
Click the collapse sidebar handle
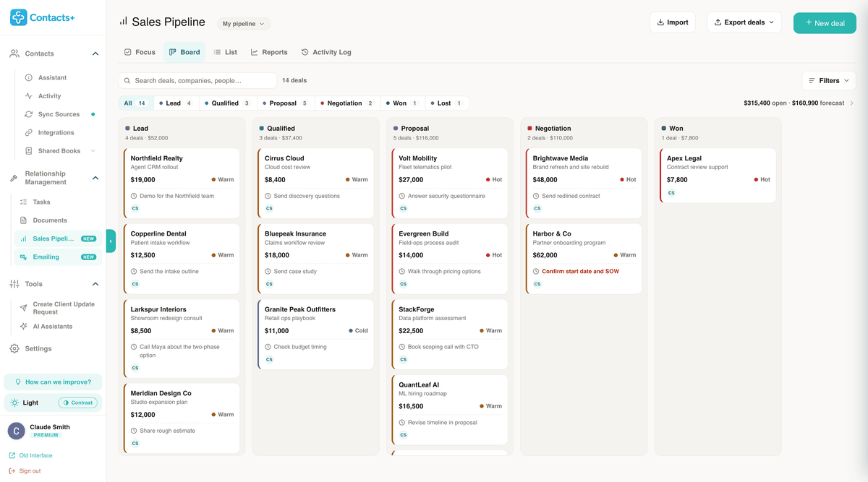coord(111,241)
